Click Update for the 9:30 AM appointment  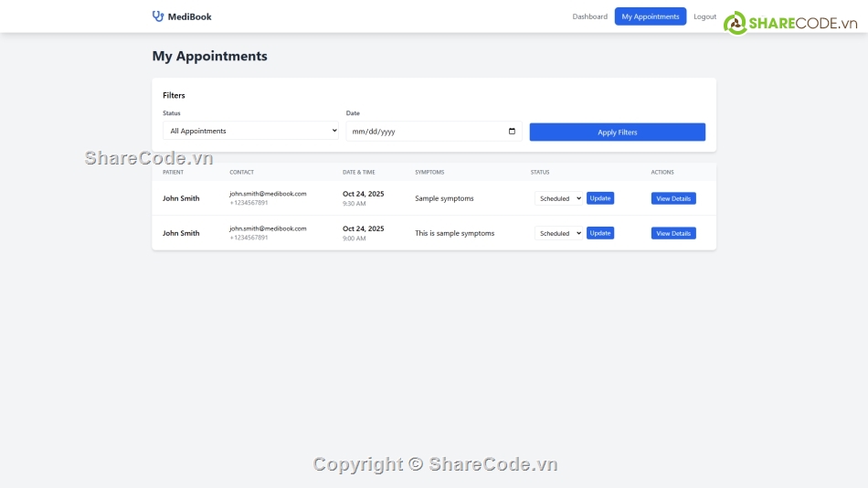click(x=599, y=198)
